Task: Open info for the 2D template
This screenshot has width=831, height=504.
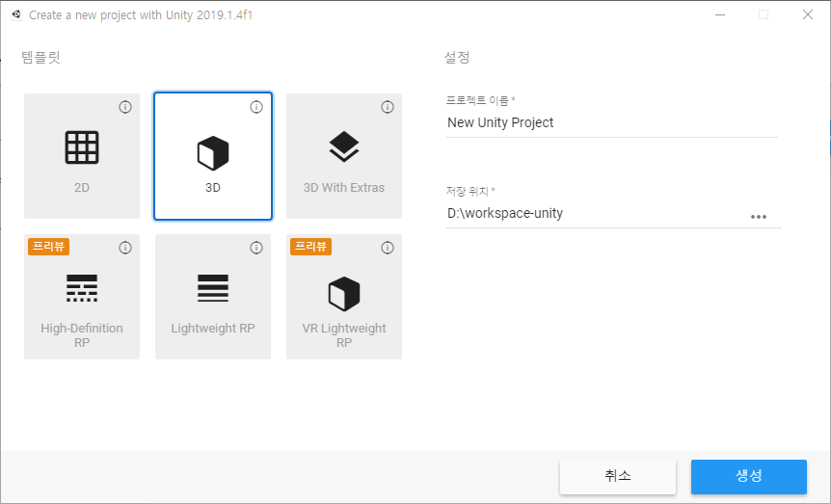Action: coord(125,107)
